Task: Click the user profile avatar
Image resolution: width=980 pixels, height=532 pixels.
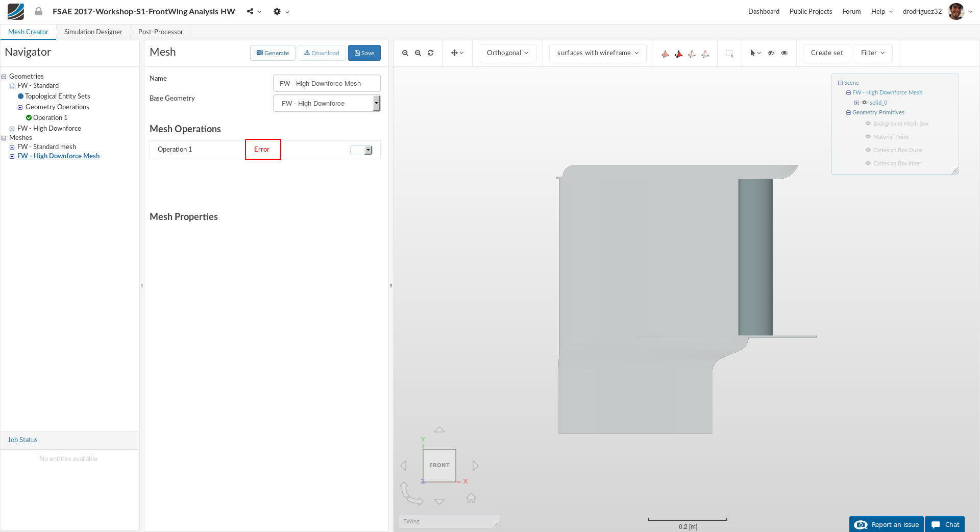Action: 956,11
